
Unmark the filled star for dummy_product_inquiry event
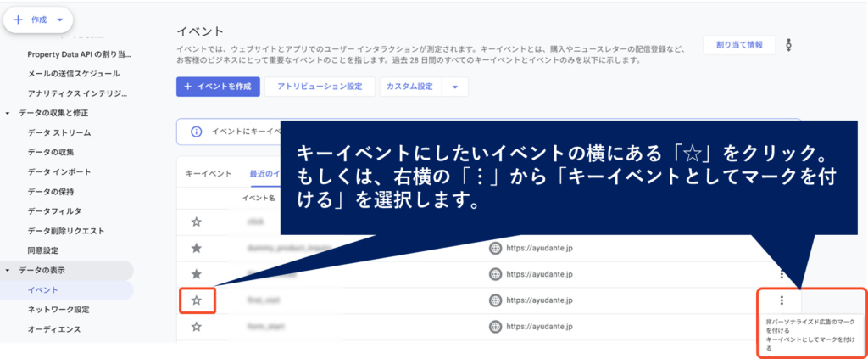click(x=197, y=248)
